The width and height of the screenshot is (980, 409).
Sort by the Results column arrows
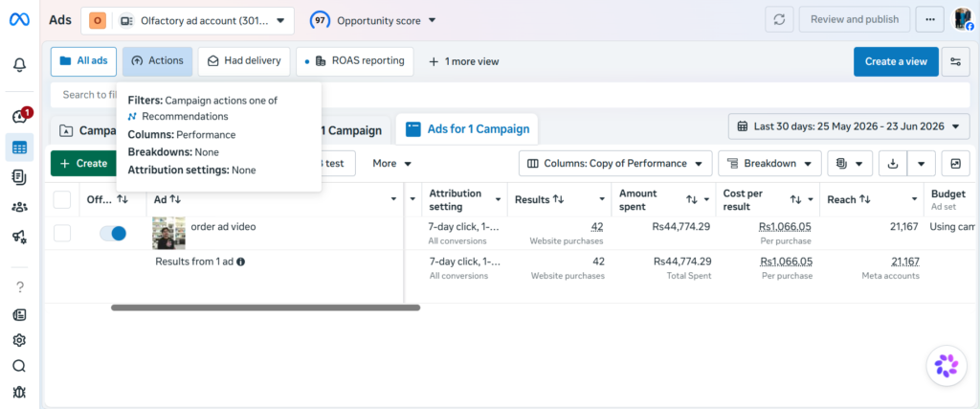(558, 199)
